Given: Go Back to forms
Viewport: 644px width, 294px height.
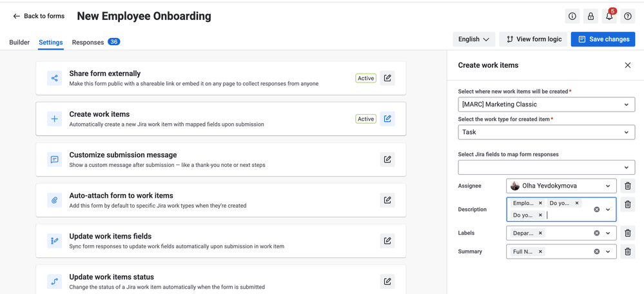Looking at the screenshot, I should click(39, 16).
